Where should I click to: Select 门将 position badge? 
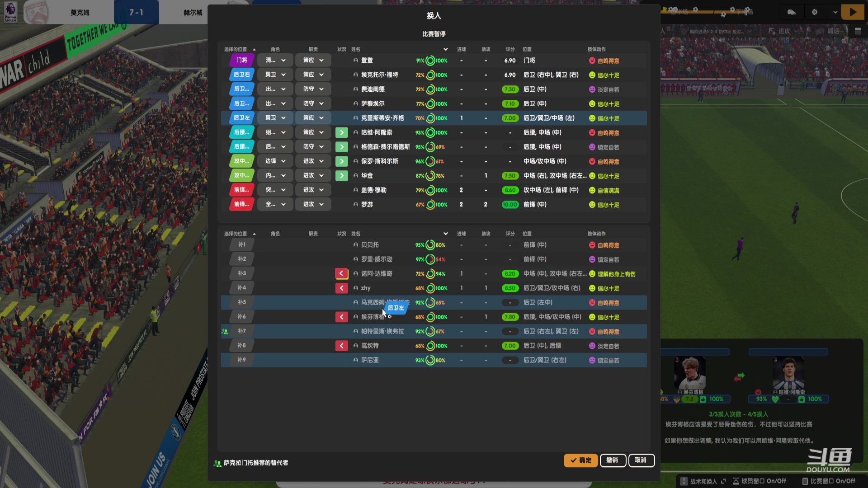coord(242,60)
